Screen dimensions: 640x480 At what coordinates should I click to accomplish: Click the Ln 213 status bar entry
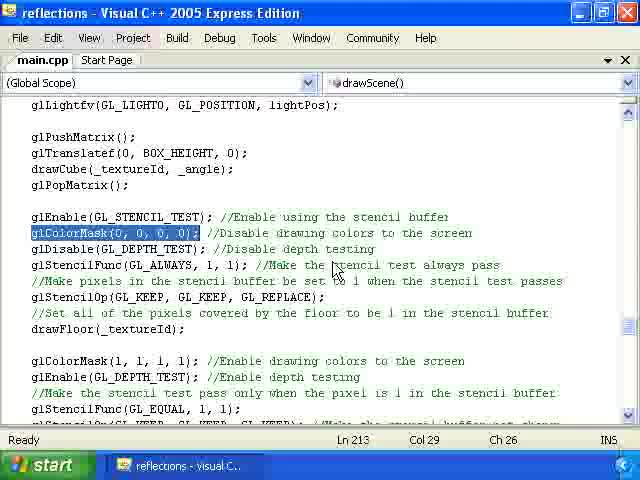353,440
